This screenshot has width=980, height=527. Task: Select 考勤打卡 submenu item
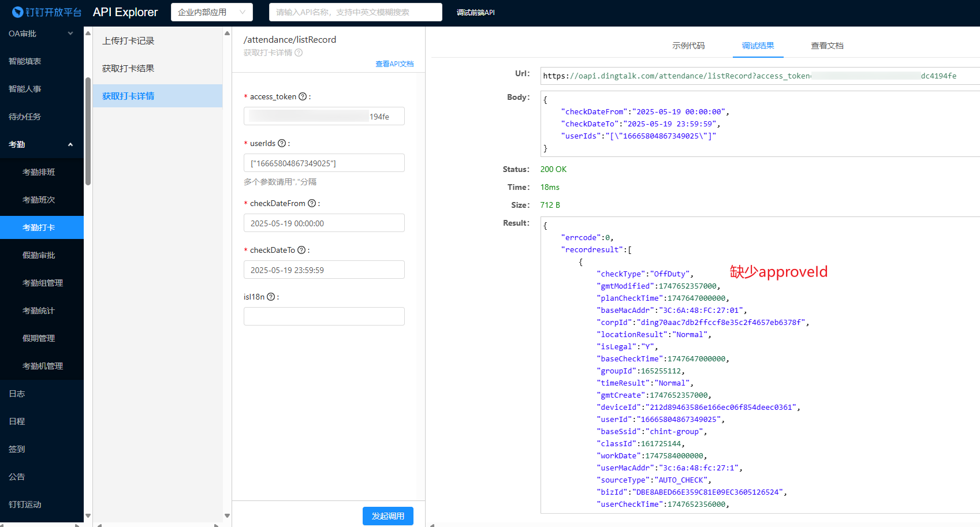(x=42, y=227)
